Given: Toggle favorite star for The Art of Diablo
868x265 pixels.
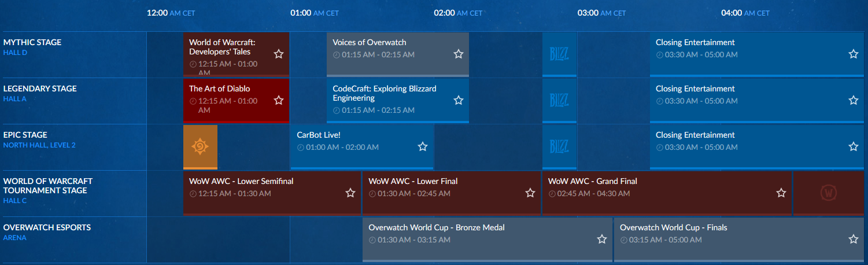Looking at the screenshot, I should pyautogui.click(x=279, y=100).
